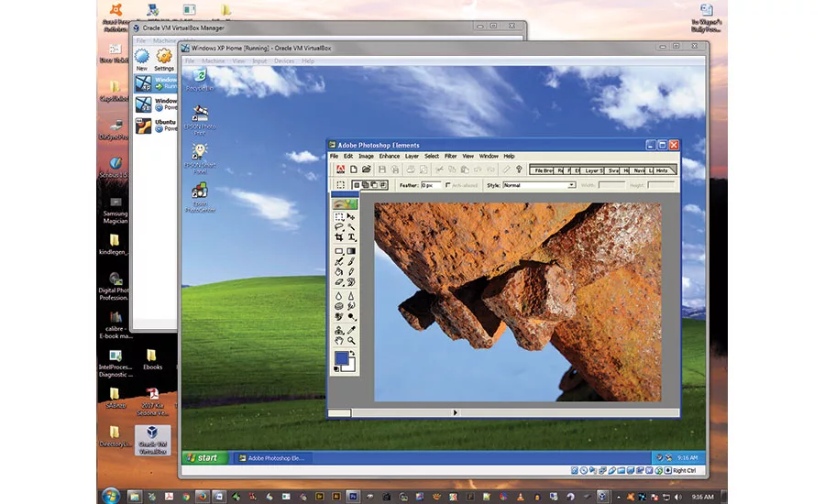825x504 pixels.
Task: Click the Settings button in VirtualBox Manager
Action: 164,60
